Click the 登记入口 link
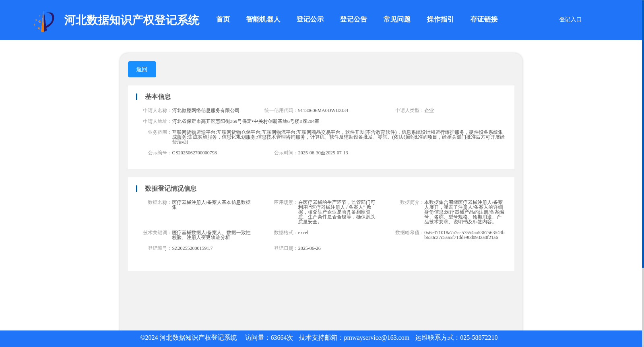Screen dimensions: 644x347 tap(570, 20)
